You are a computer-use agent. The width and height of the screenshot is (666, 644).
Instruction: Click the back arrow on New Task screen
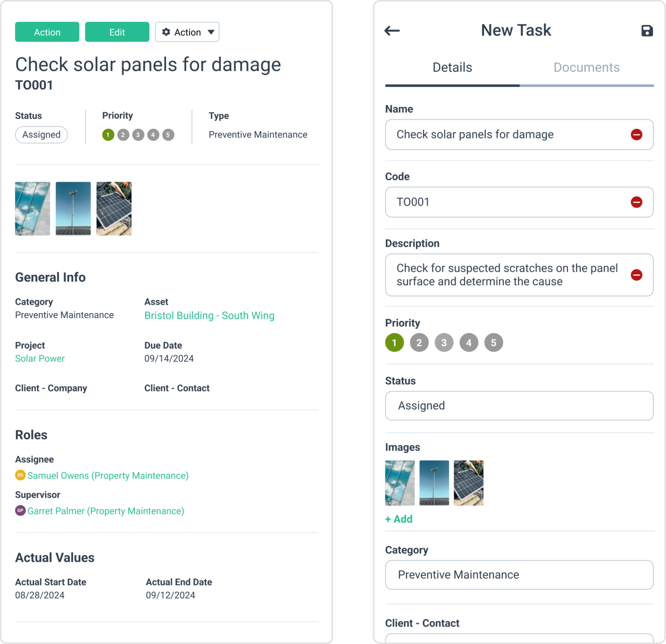[392, 30]
